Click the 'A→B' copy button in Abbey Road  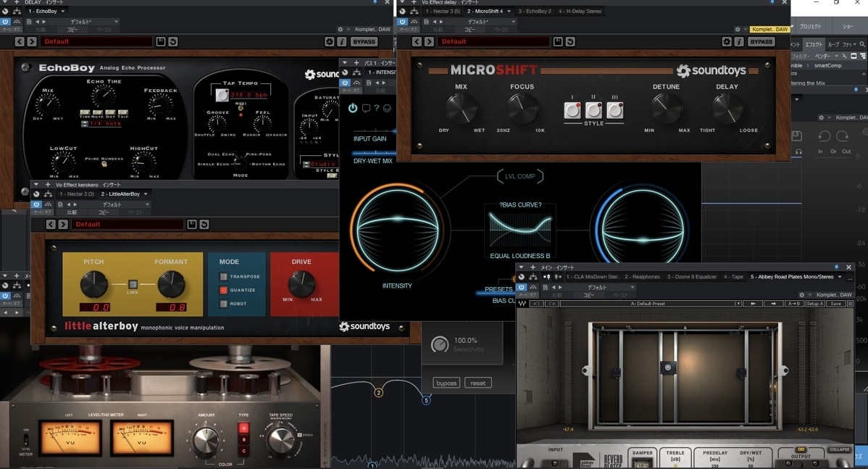tap(793, 304)
